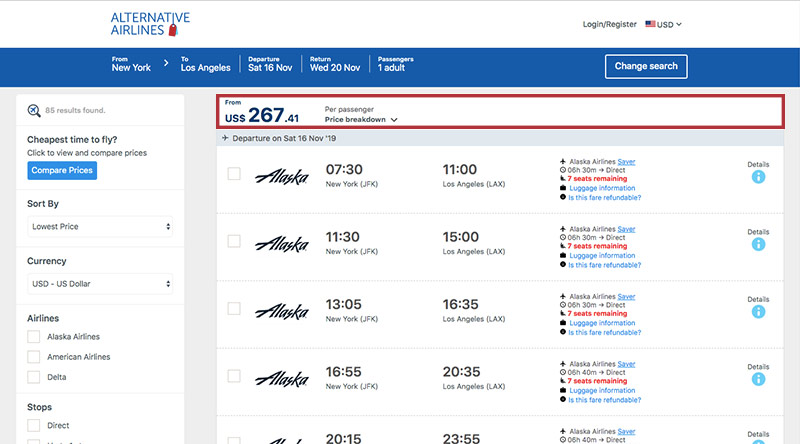Open the USD - US Dollar currency dropdown
Image resolution: width=800 pixels, height=444 pixels.
click(x=100, y=284)
